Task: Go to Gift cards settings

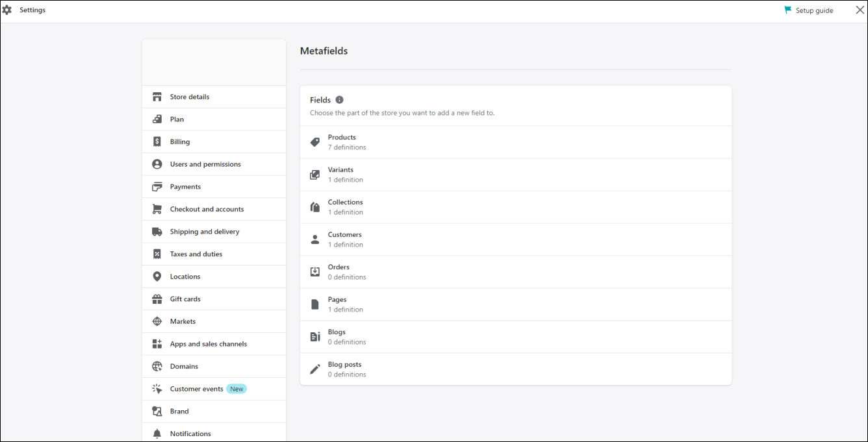Action: click(x=214, y=299)
